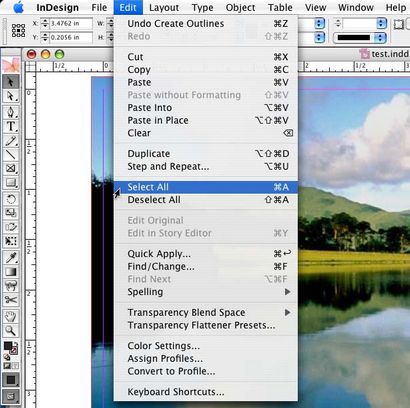Select the Type tool

tap(11, 127)
